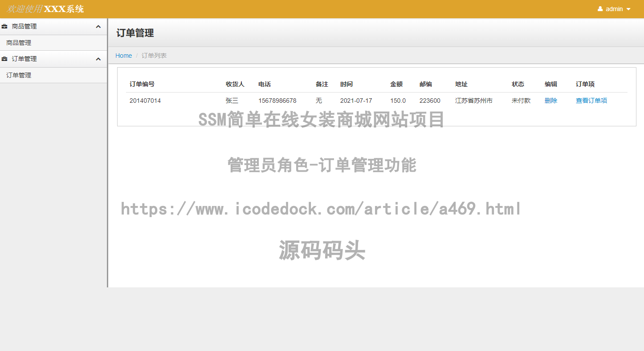Click the user avatar icon next to admin

coord(600,8)
